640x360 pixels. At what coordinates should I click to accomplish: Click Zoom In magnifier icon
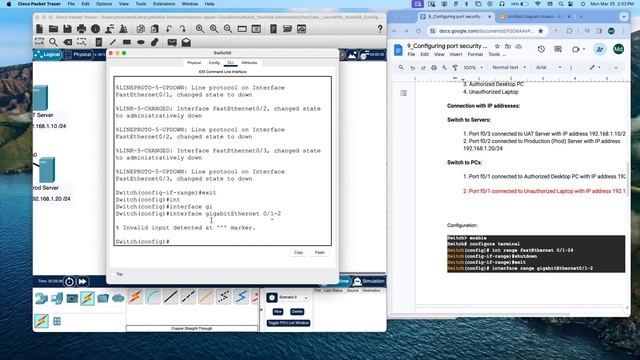[200, 29]
